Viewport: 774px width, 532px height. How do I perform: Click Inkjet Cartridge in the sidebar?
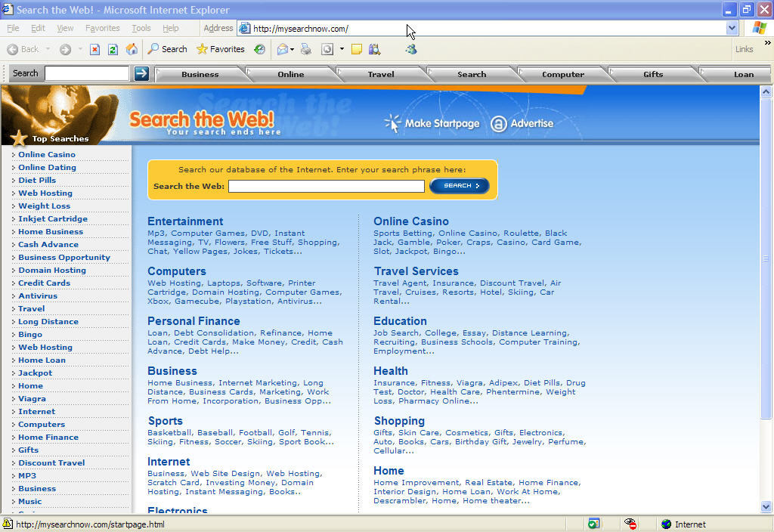pyautogui.click(x=53, y=218)
